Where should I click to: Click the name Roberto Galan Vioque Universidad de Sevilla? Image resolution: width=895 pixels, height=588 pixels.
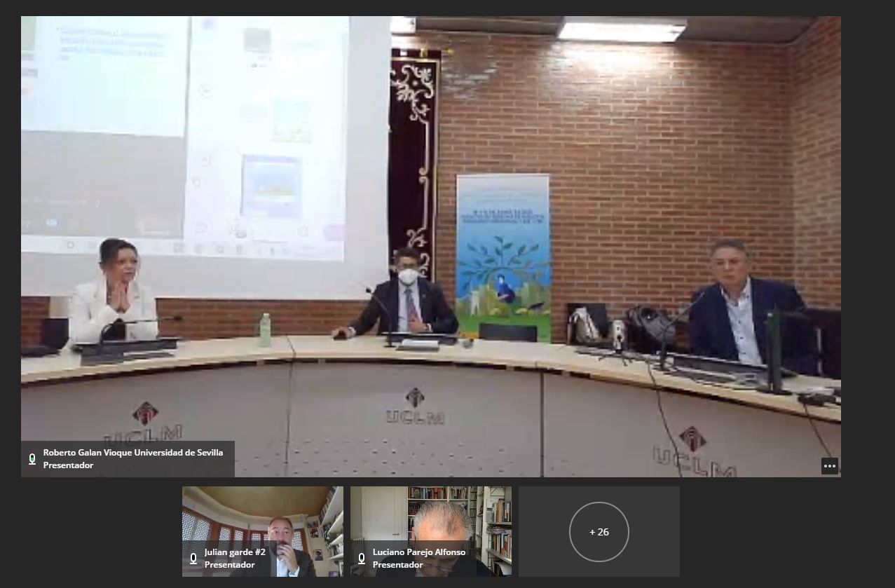point(133,453)
